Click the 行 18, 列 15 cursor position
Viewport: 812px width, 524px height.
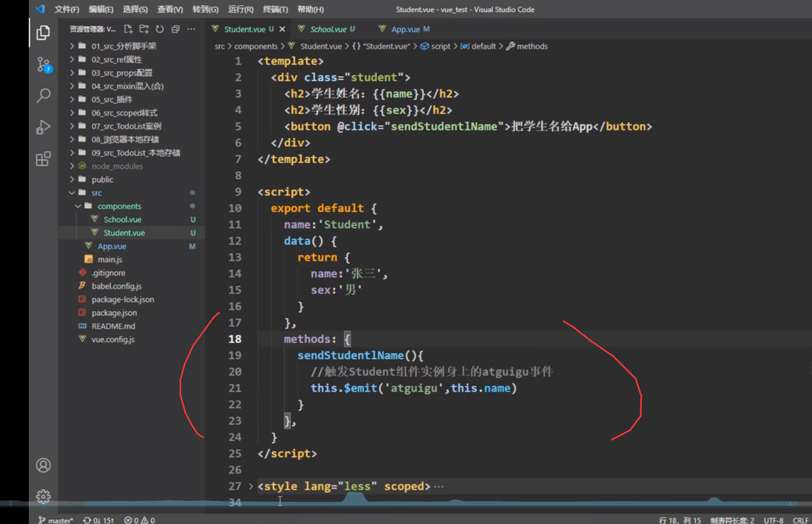tap(680, 520)
